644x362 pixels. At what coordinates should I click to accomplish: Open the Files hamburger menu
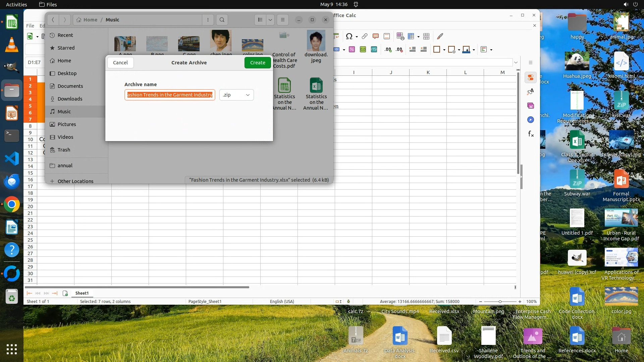click(x=282, y=20)
